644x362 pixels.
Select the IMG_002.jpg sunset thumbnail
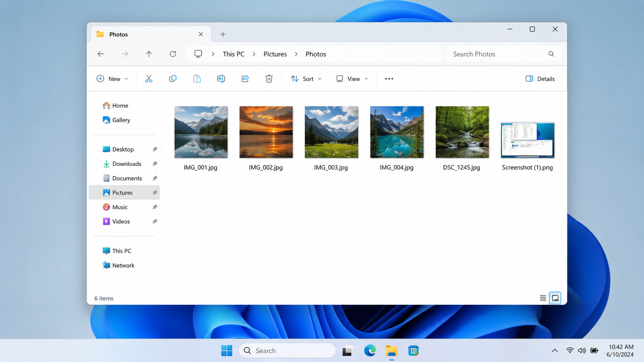[266, 132]
